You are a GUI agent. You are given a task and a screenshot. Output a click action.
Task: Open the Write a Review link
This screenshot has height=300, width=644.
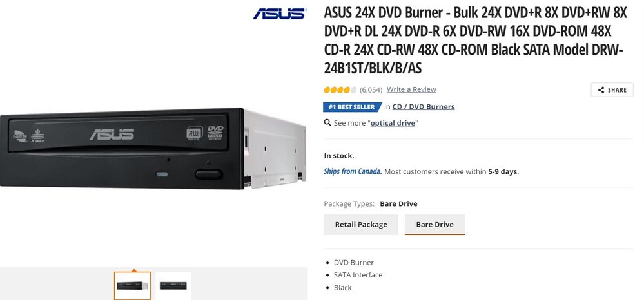(411, 89)
